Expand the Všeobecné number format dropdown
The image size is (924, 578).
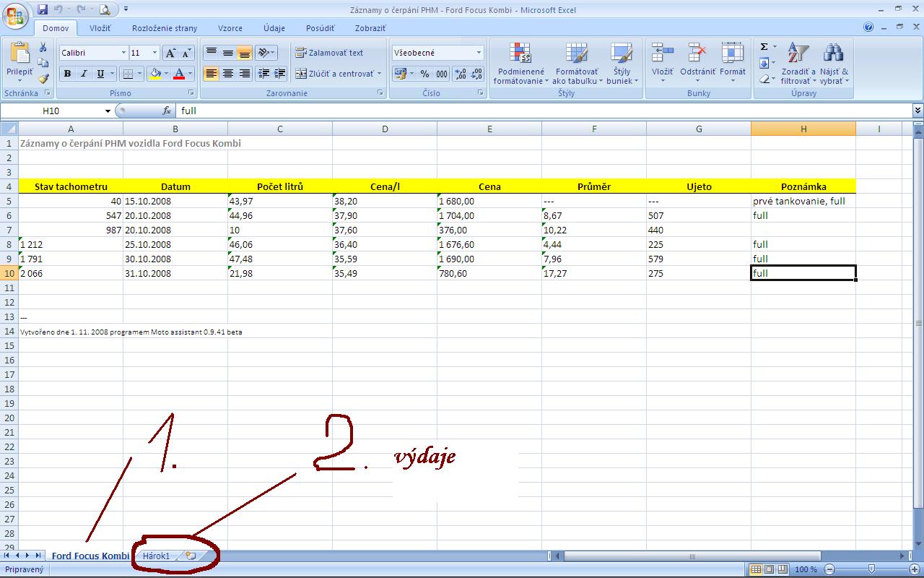(x=478, y=53)
